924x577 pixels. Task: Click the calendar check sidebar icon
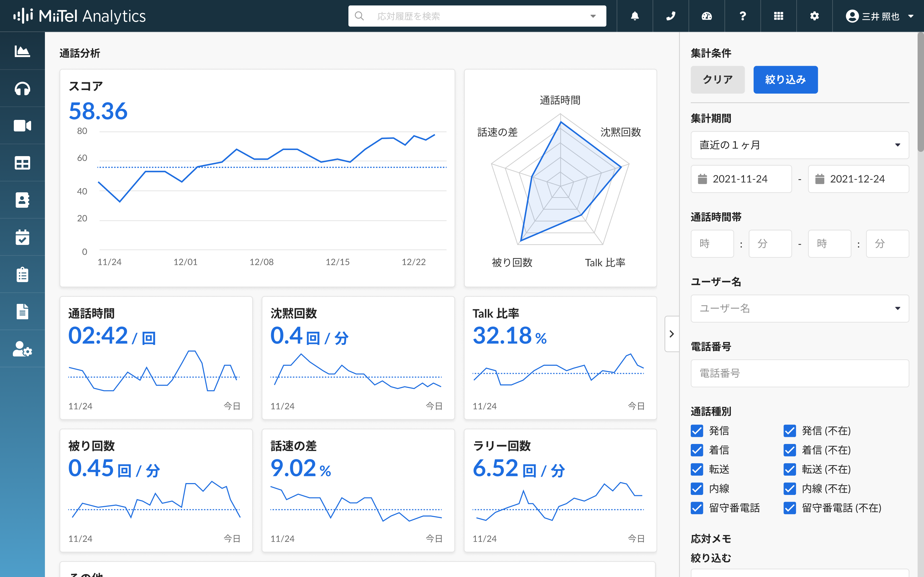[x=22, y=237]
